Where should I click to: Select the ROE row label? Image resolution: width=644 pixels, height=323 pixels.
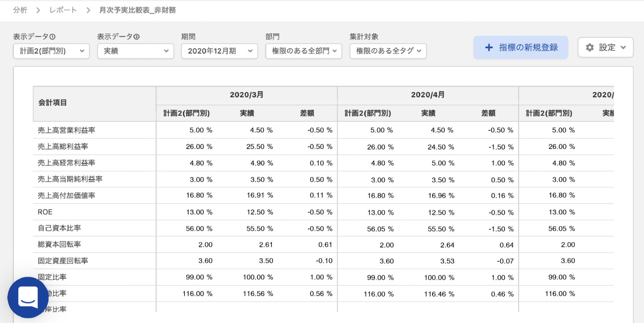[45, 212]
